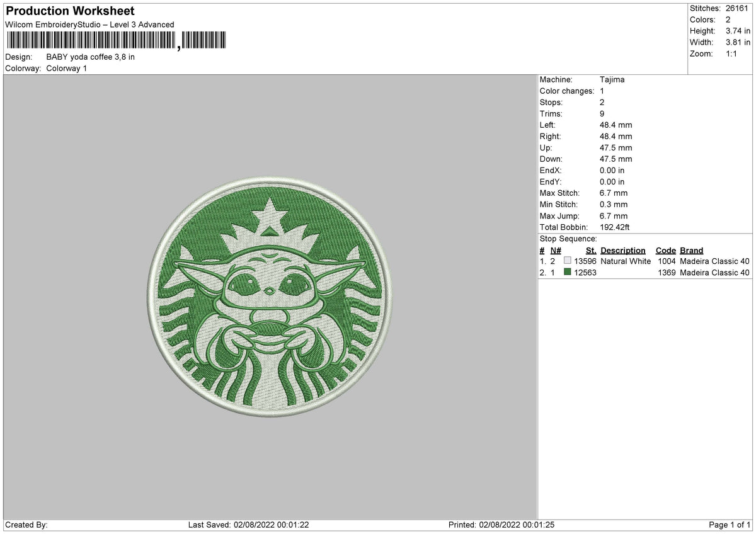Screen dimensions: 756x534
Task: Click the 'N#' column header
Action: tap(556, 251)
